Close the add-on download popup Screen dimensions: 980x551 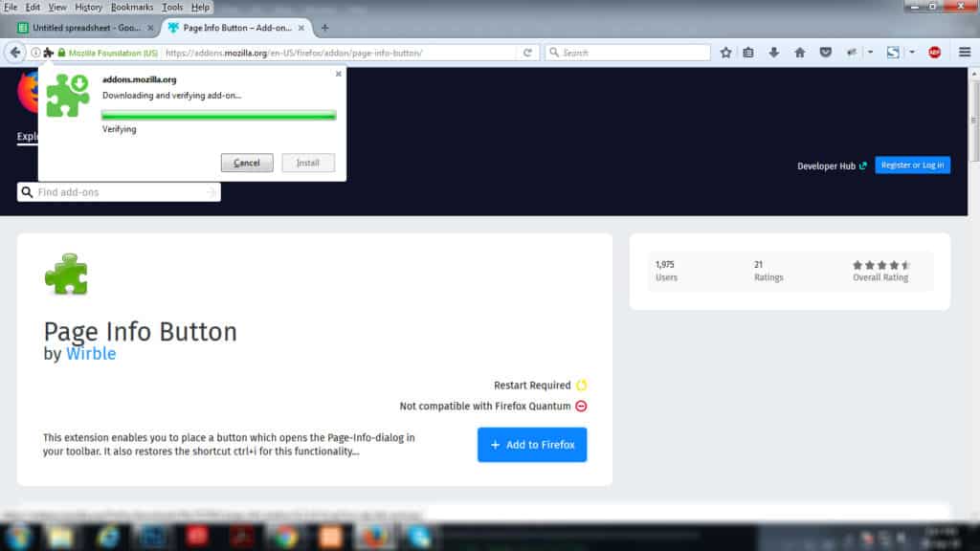pos(338,74)
